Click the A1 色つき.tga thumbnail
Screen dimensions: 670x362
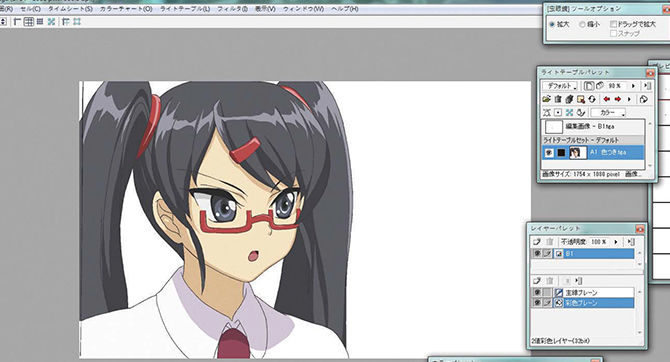578,152
